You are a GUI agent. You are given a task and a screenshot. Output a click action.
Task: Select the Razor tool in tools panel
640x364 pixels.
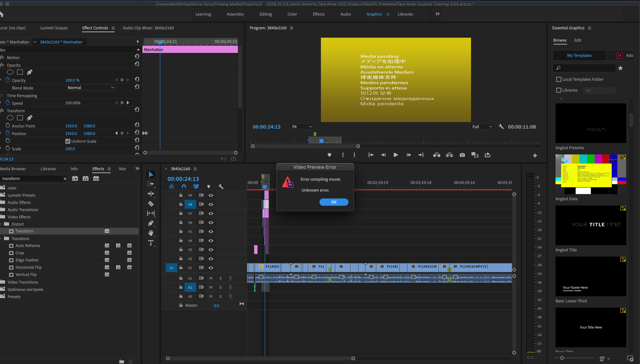pos(151,204)
